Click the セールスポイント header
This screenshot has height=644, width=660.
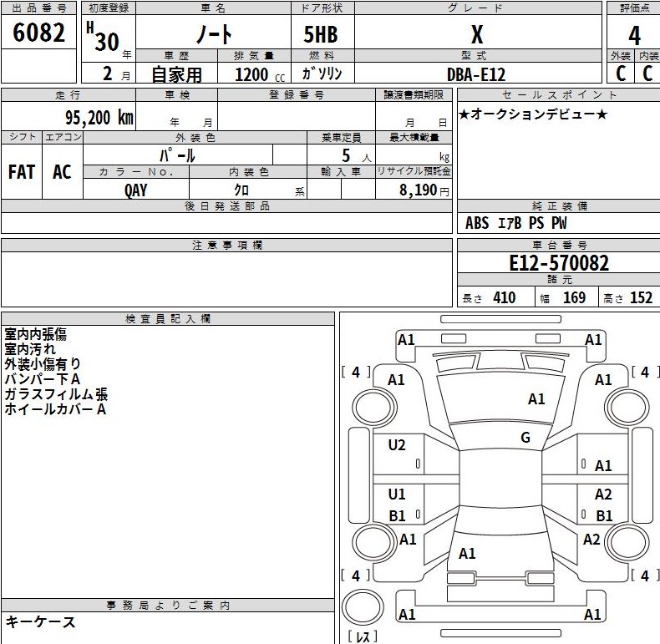point(560,94)
